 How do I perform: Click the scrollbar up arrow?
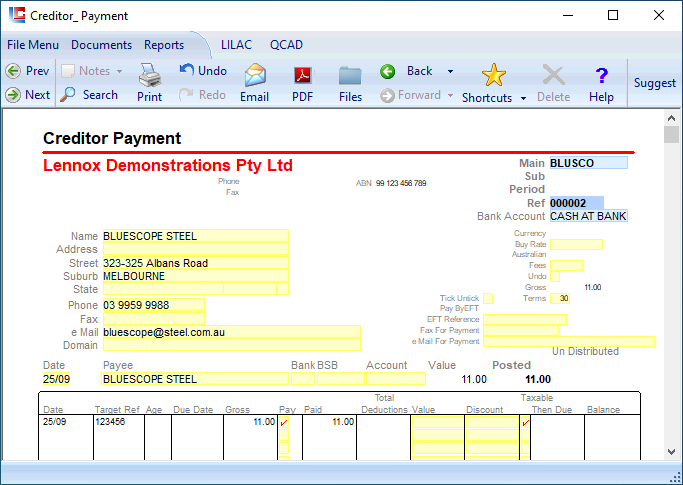(671, 118)
